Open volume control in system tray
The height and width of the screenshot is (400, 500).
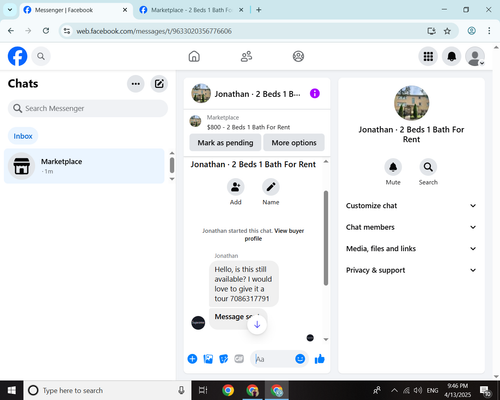tap(418, 390)
